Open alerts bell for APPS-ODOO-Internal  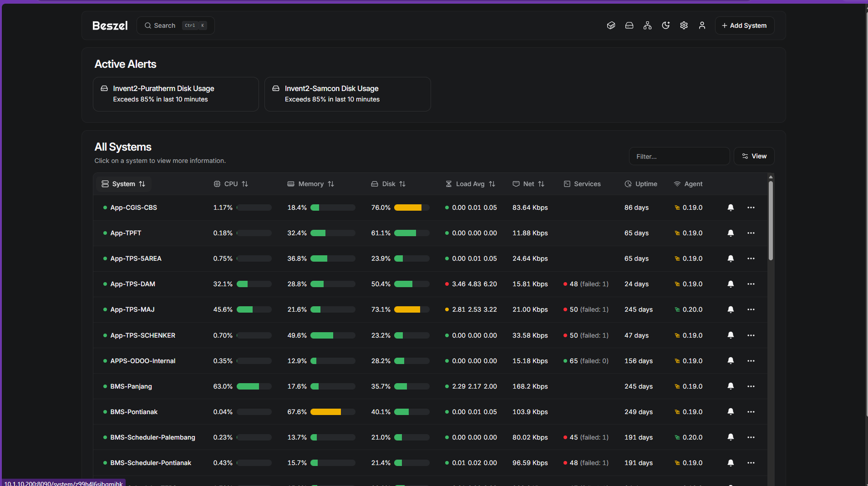coord(731,361)
